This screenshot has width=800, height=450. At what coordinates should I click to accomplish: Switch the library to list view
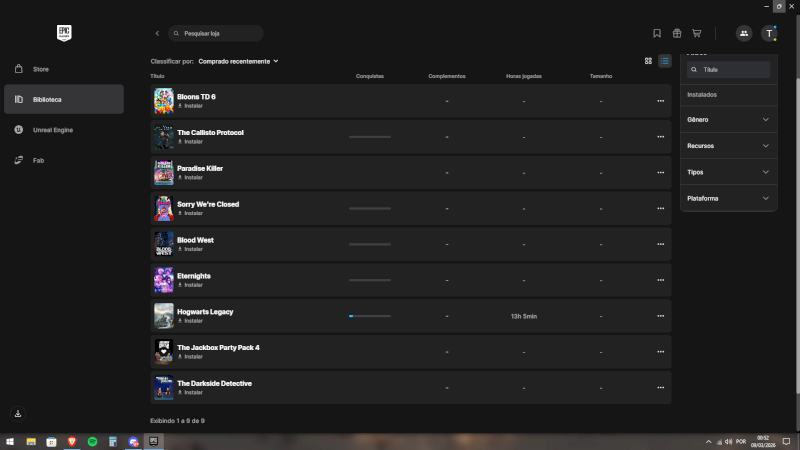[664, 61]
